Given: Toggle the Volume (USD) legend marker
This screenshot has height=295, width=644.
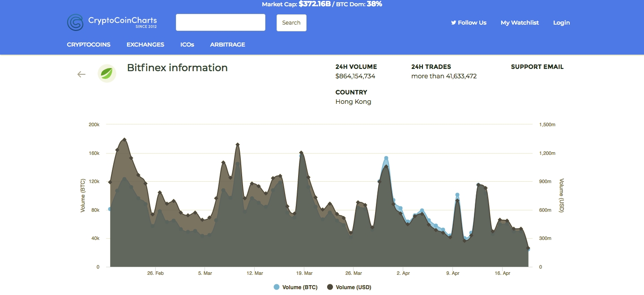Looking at the screenshot, I should (x=330, y=287).
